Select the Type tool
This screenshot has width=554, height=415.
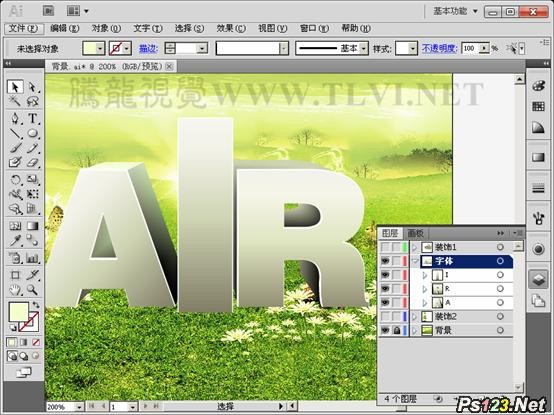(x=33, y=118)
